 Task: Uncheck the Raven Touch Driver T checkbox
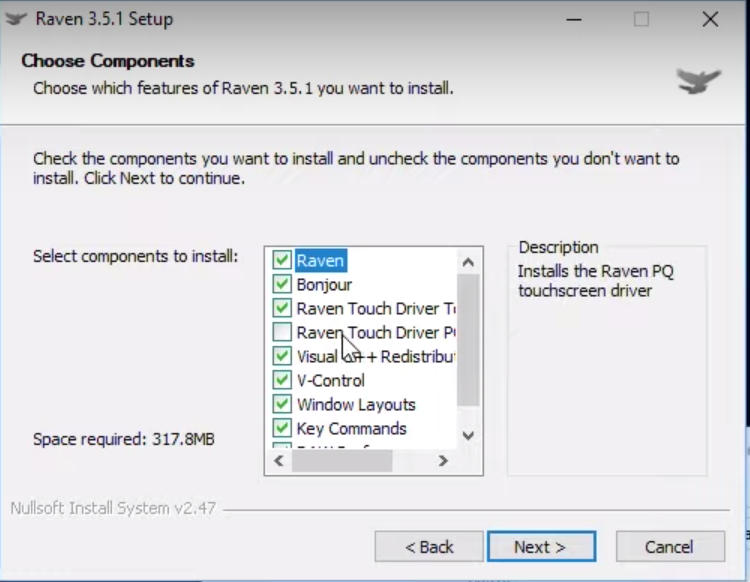point(282,308)
